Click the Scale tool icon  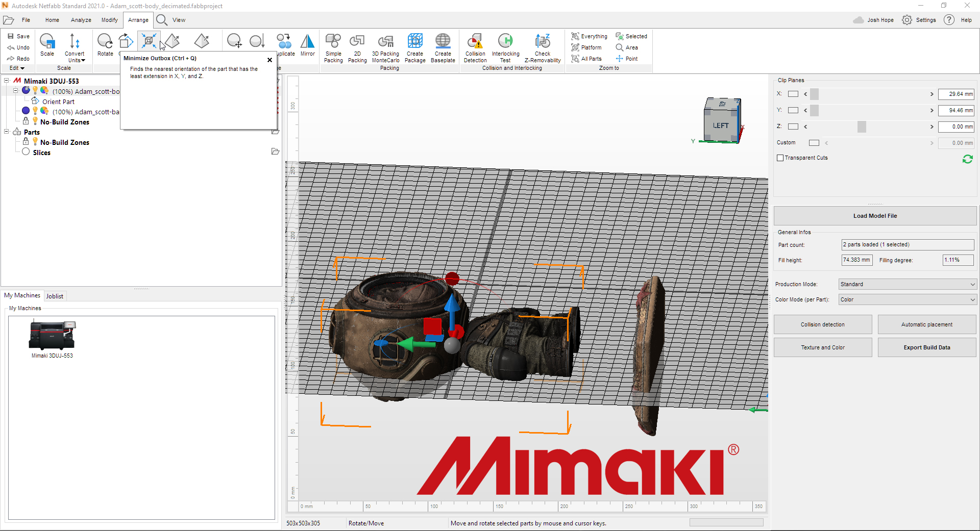47,42
